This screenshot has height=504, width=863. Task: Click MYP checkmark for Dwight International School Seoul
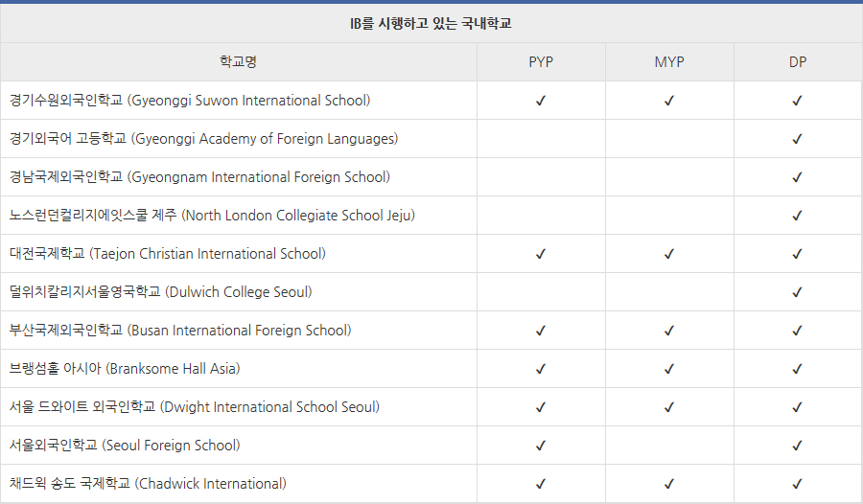668,407
